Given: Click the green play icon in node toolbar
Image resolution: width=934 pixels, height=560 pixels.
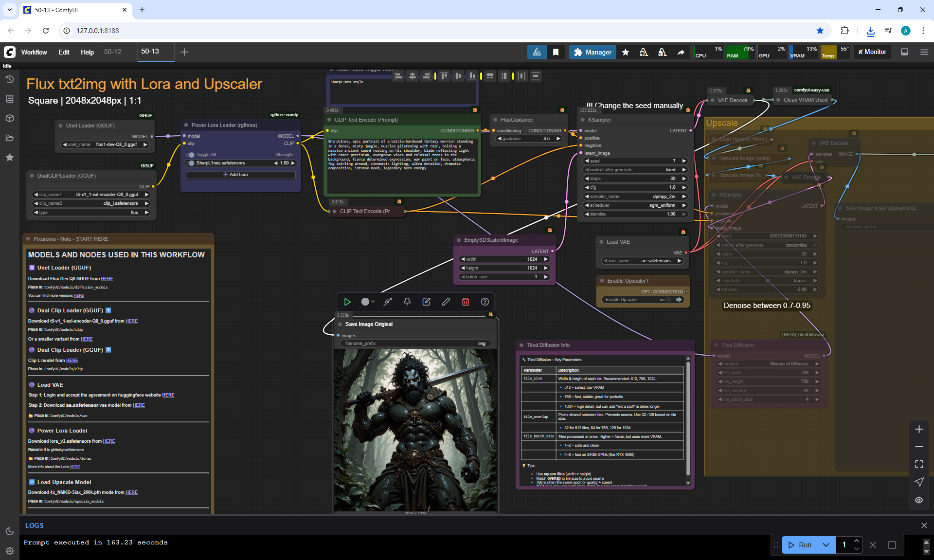Looking at the screenshot, I should (347, 302).
